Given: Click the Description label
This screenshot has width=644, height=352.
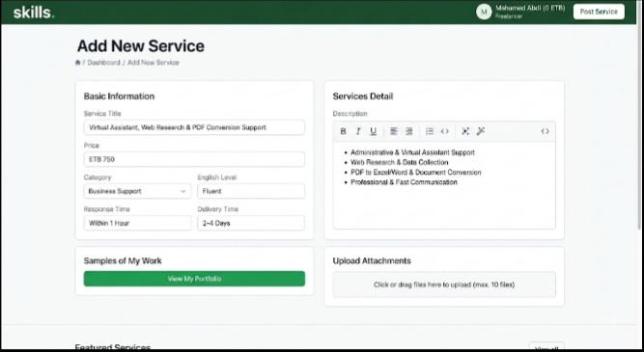Looking at the screenshot, I should click(x=350, y=114).
